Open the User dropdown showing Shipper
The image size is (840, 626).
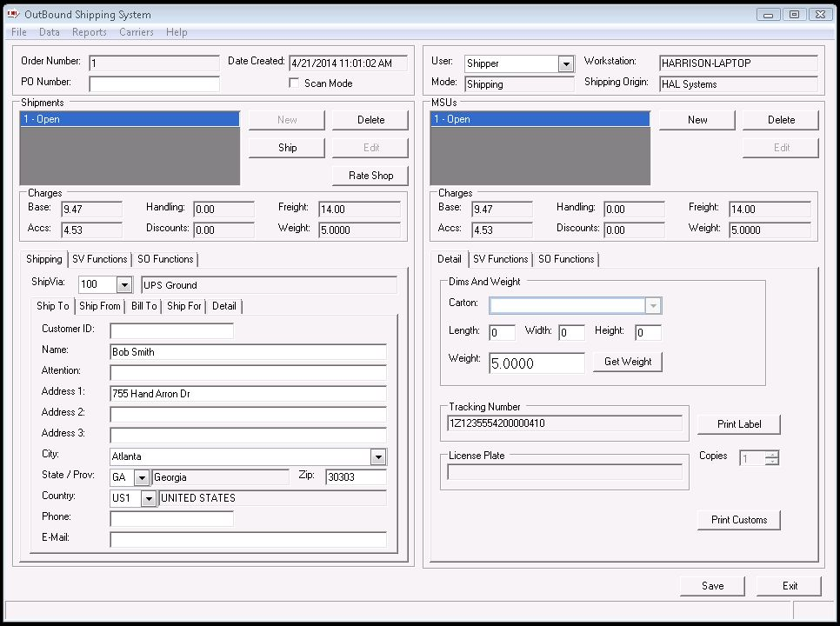[x=566, y=63]
